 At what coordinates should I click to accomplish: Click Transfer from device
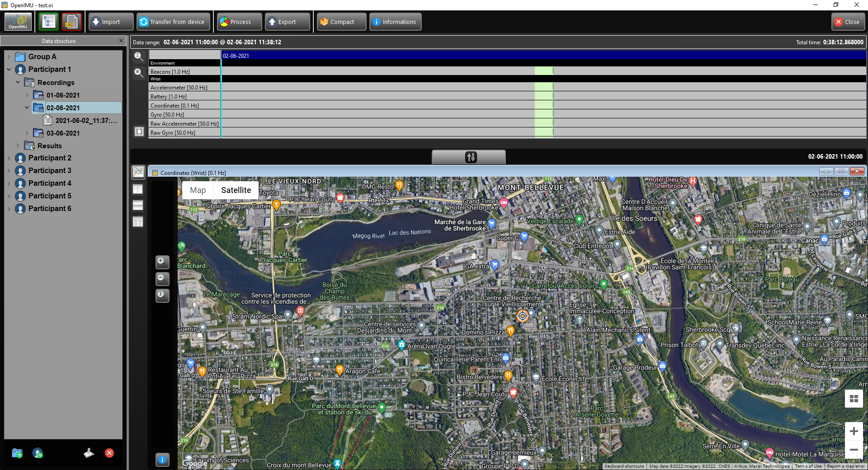tap(173, 22)
